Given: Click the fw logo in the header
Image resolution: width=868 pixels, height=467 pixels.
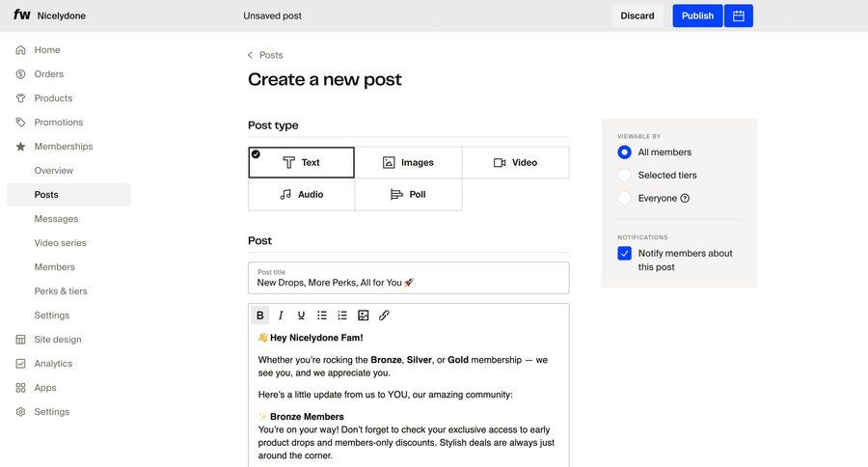Looking at the screenshot, I should (x=21, y=15).
